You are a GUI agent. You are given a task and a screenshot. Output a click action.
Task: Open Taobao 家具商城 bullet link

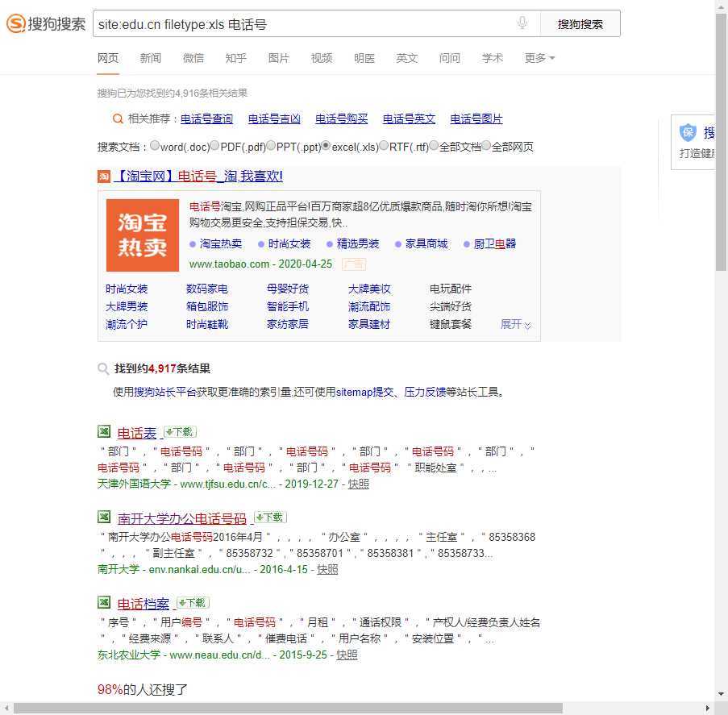click(426, 243)
